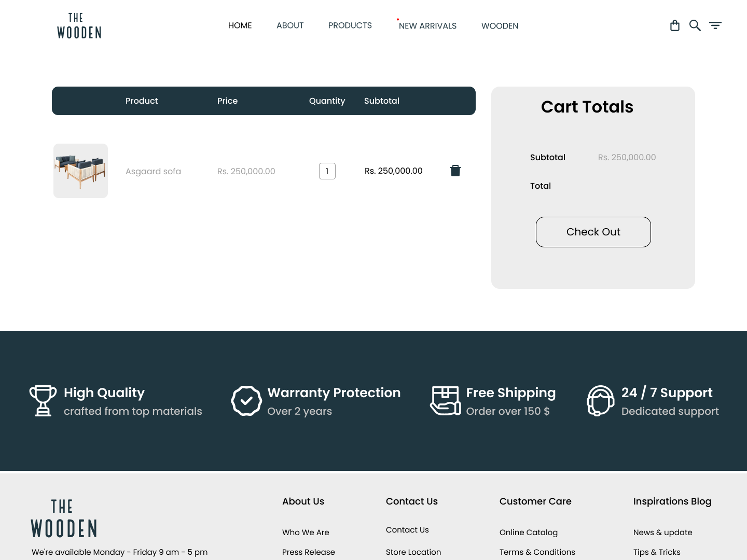Screen dimensions: 747x560
Task: Go to NEW ARRIVALS
Action: 427,25
